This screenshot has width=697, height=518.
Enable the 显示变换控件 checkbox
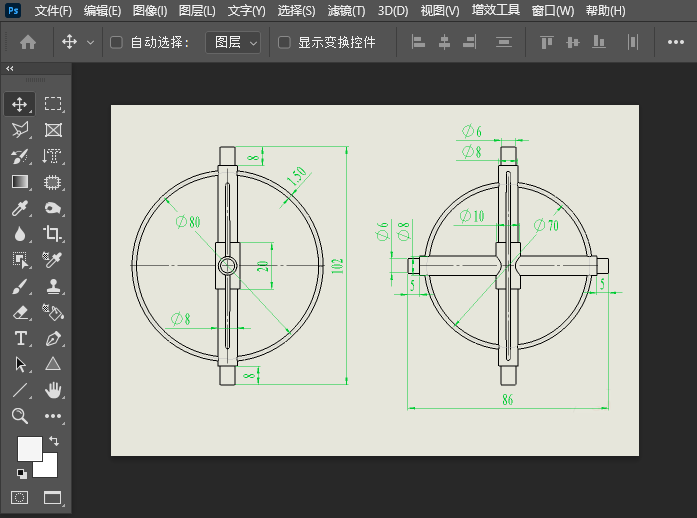click(x=284, y=42)
